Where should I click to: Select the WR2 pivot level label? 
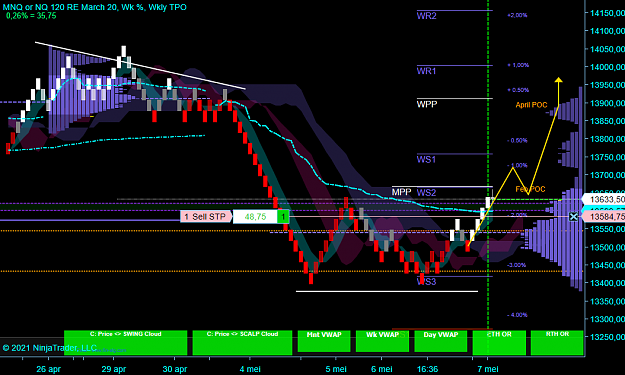click(x=426, y=16)
